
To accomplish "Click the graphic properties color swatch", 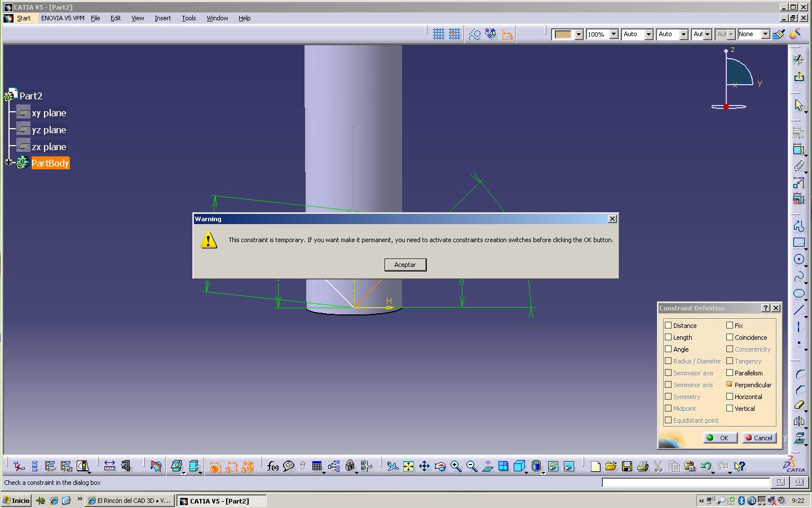I will [563, 34].
